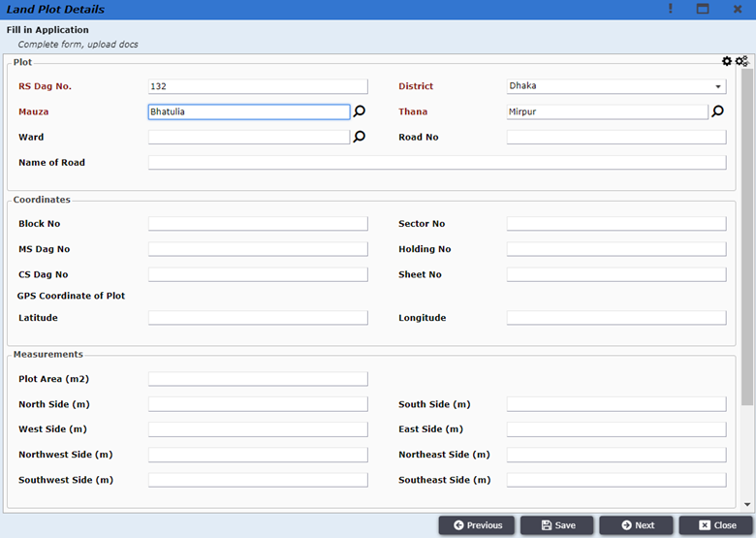Click the Northwest Side (m) input field
The height and width of the screenshot is (538, 756).
pyautogui.click(x=258, y=455)
